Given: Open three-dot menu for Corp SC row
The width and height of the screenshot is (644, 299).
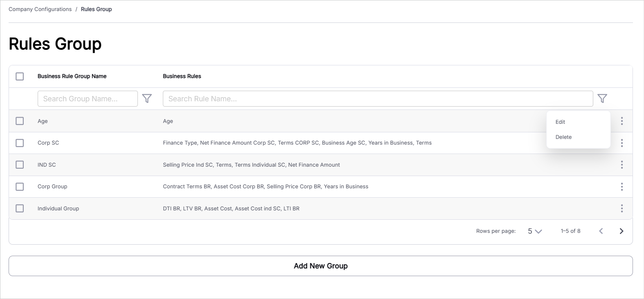Looking at the screenshot, I should click(x=622, y=143).
